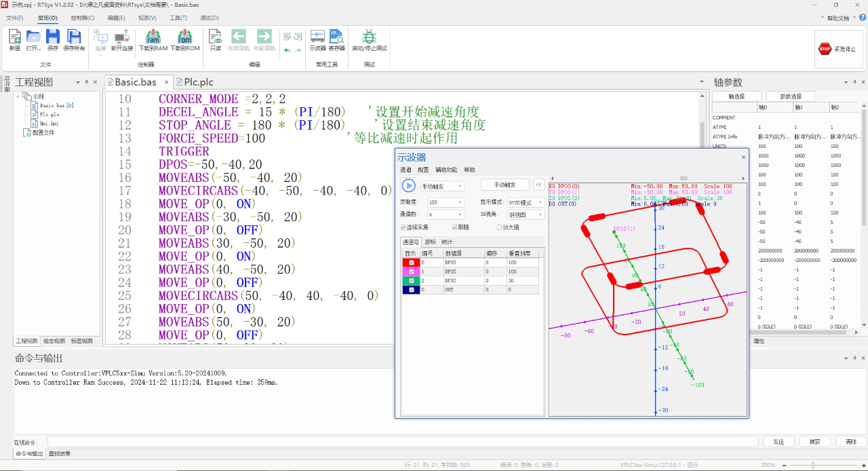
Task: Click the 连接 (Connect) controller icon
Action: [100, 37]
